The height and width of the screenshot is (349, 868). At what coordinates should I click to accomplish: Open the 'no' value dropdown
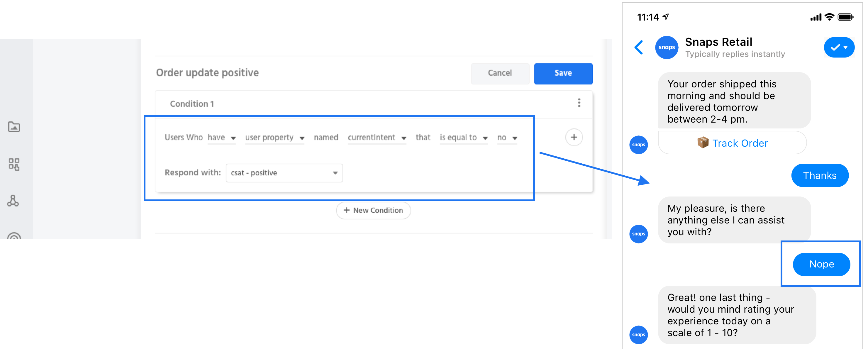click(507, 138)
